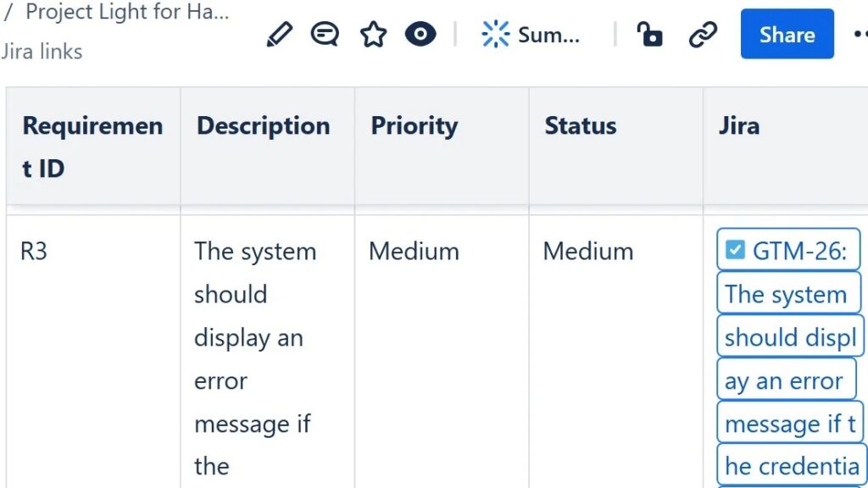Click the blue Share button

point(787,35)
